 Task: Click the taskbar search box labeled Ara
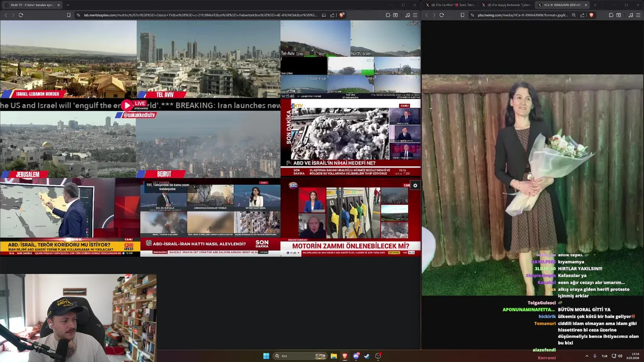click(x=300, y=356)
